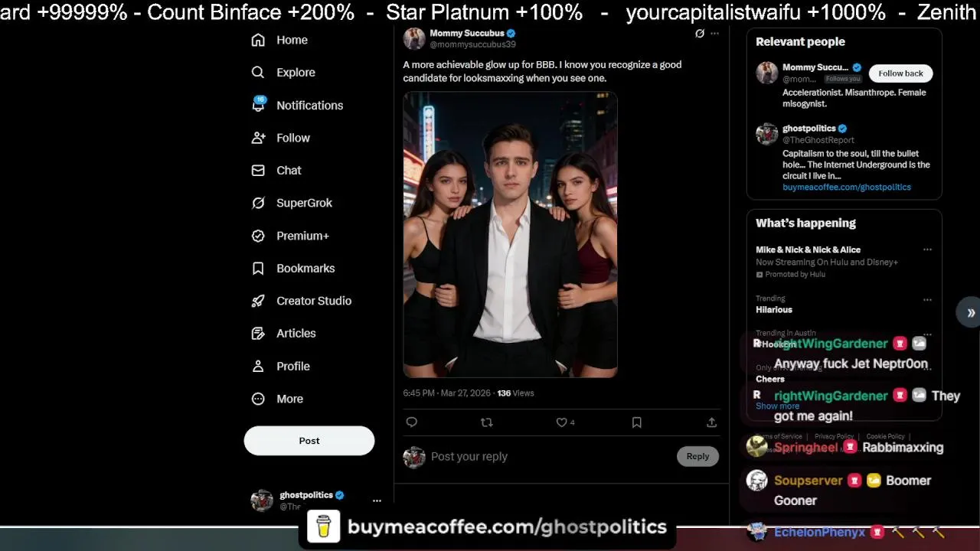Click the repost icon under post
The width and height of the screenshot is (980, 551).
tap(486, 422)
